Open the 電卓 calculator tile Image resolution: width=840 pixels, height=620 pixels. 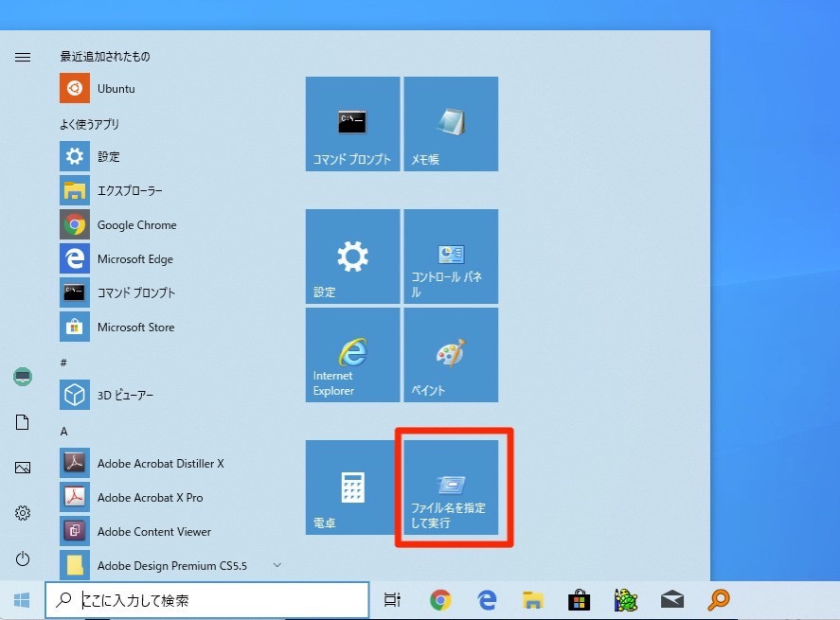(352, 487)
